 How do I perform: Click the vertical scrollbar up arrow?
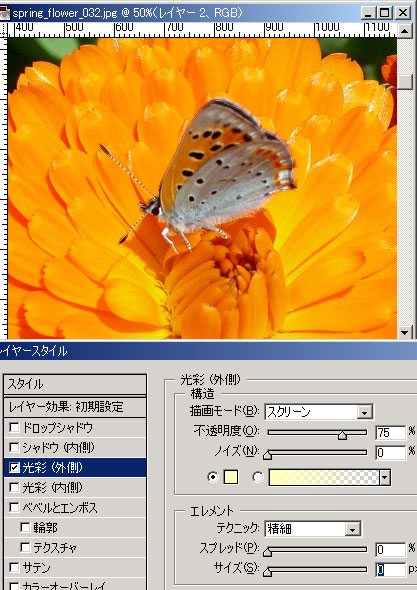click(405, 30)
